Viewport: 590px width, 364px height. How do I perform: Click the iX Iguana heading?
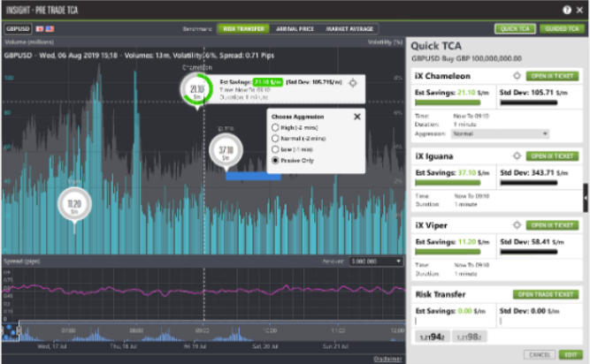[x=434, y=156]
